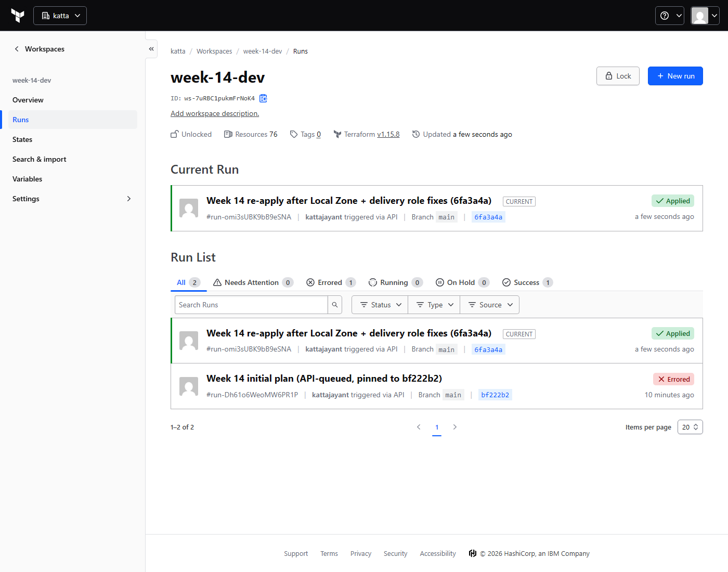The image size is (728, 572).
Task: Open Search & import in sidebar
Action: tap(40, 159)
